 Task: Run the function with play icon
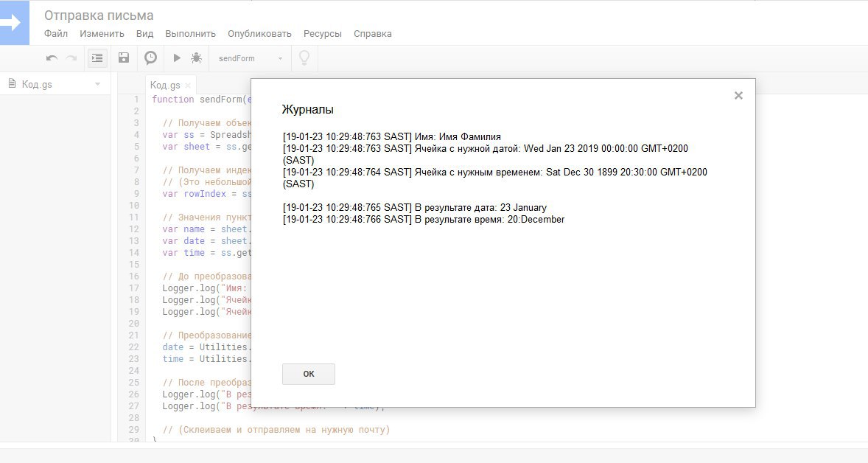(177, 58)
